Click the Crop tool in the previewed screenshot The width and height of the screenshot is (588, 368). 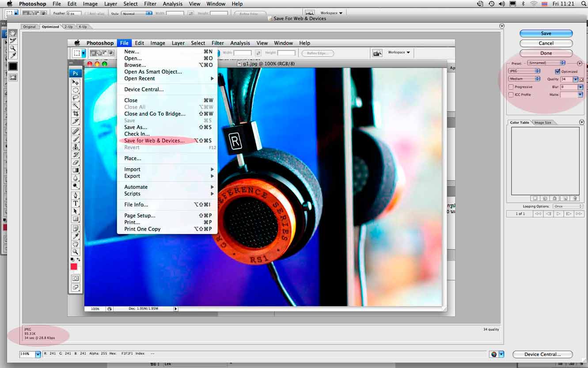[x=76, y=114]
